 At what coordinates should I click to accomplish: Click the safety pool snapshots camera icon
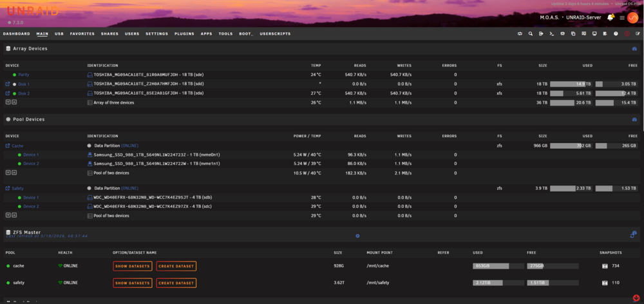pyautogui.click(x=605, y=283)
